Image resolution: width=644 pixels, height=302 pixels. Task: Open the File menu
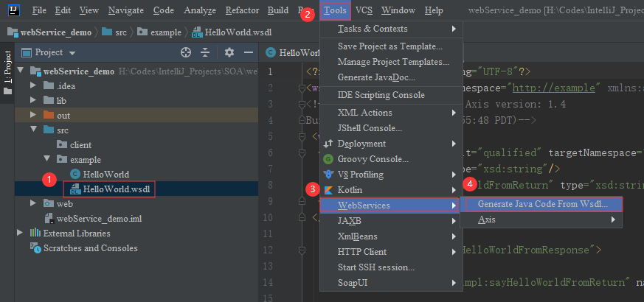(39, 10)
